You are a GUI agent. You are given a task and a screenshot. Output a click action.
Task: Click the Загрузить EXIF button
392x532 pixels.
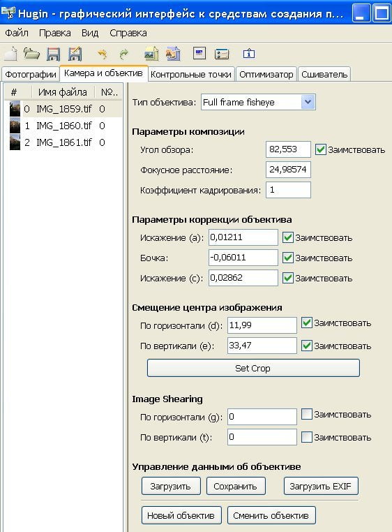coord(321,486)
